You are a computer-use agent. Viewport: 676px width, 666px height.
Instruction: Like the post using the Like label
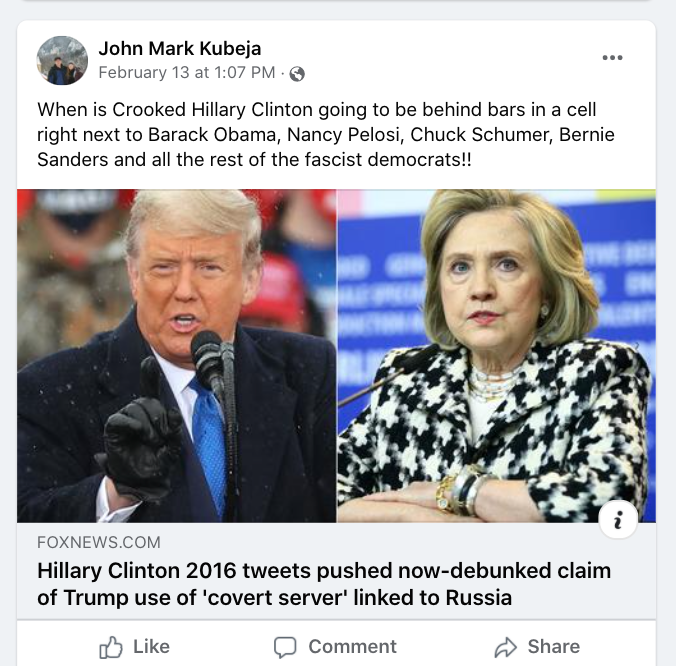(x=151, y=647)
